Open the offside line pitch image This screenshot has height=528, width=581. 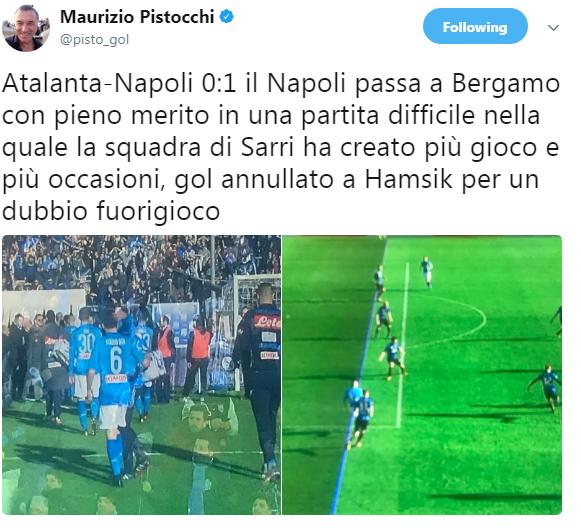click(422, 375)
